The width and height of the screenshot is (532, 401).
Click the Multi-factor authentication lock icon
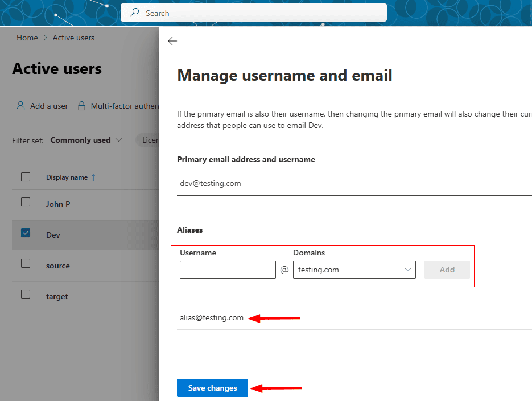[82, 106]
